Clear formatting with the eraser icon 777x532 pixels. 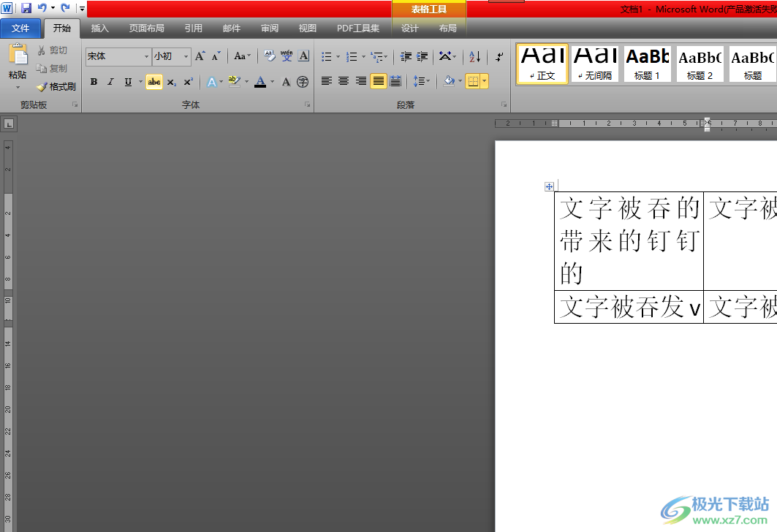point(270,56)
